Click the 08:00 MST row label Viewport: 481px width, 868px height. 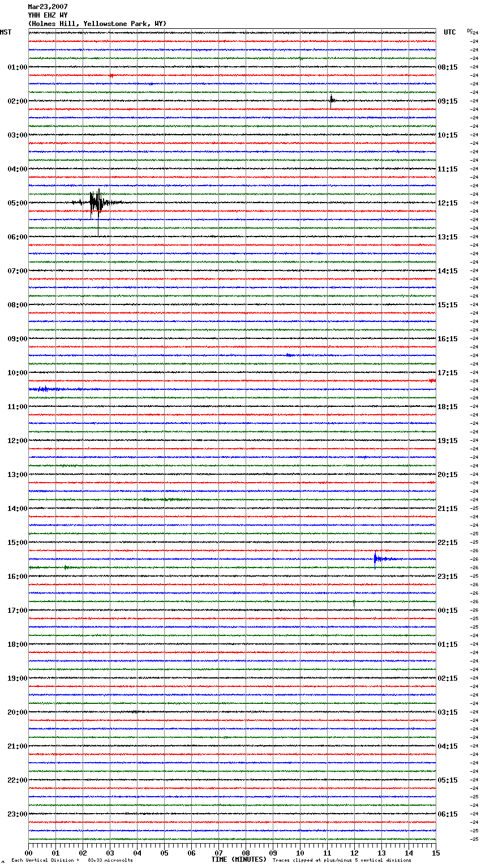tap(18, 305)
